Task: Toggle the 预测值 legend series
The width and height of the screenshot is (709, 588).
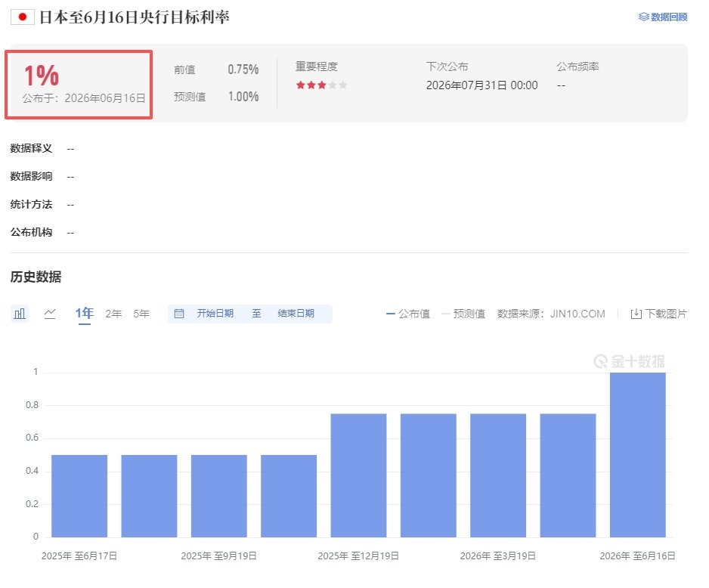Action: click(x=463, y=314)
